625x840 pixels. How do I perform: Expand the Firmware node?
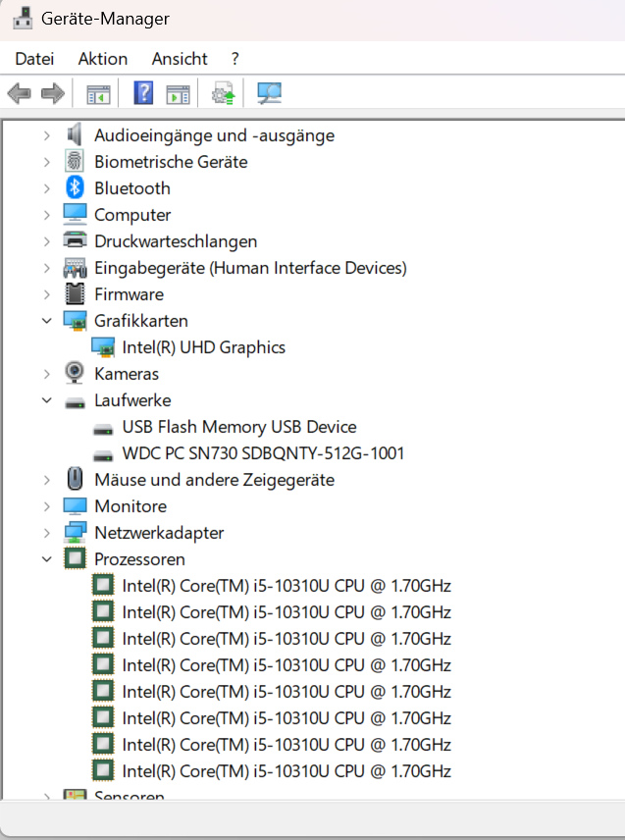pos(47,294)
